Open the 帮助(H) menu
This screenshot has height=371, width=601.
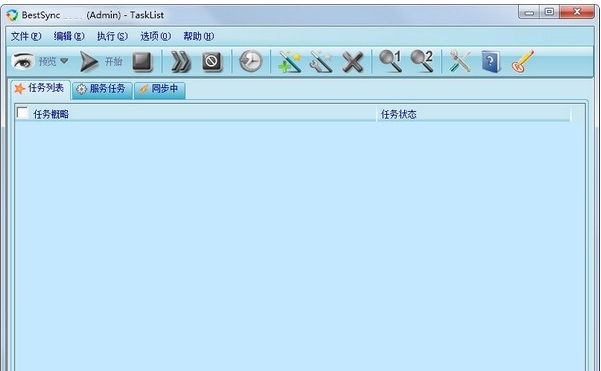(x=199, y=36)
